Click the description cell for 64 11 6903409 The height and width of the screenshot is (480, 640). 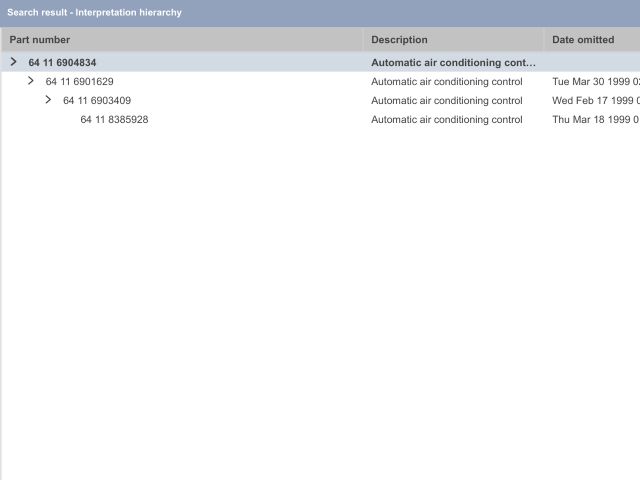coord(446,100)
